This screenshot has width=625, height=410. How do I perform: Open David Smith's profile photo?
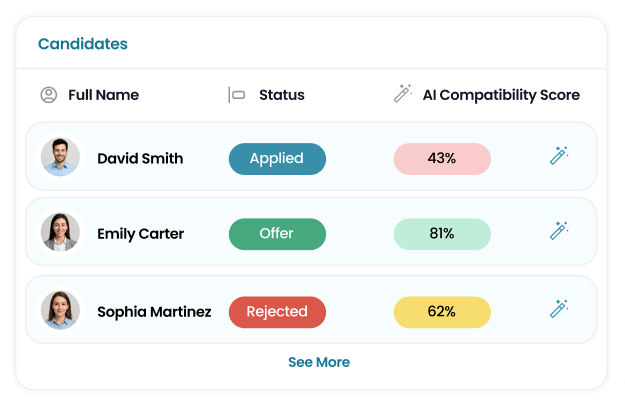pos(60,157)
